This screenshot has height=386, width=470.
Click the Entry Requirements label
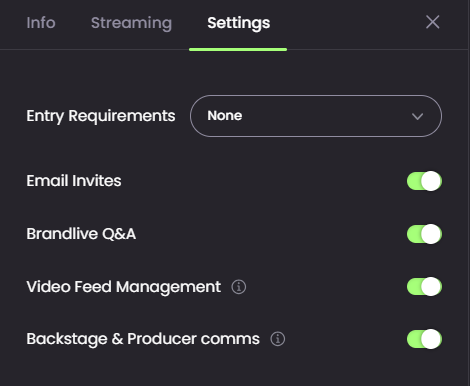101,116
